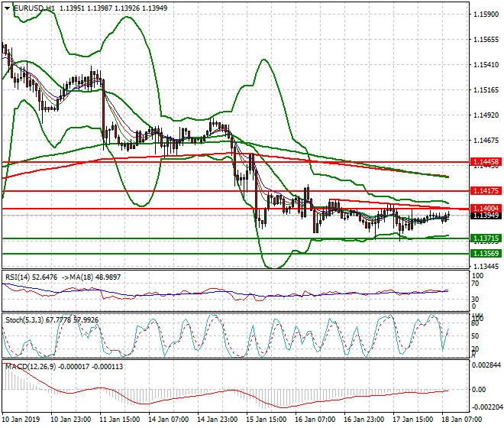Click the 16 Jan 07:00 time axis label
The image size is (504, 428).
[x=315, y=420]
